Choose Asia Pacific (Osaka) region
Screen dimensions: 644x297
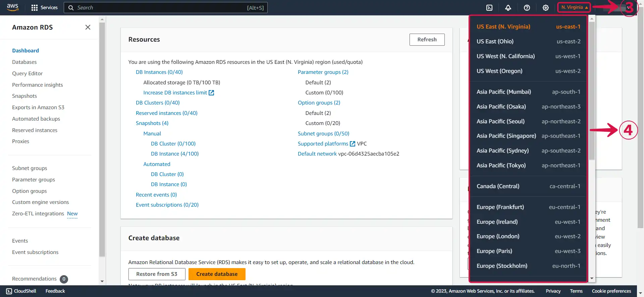pos(528,107)
